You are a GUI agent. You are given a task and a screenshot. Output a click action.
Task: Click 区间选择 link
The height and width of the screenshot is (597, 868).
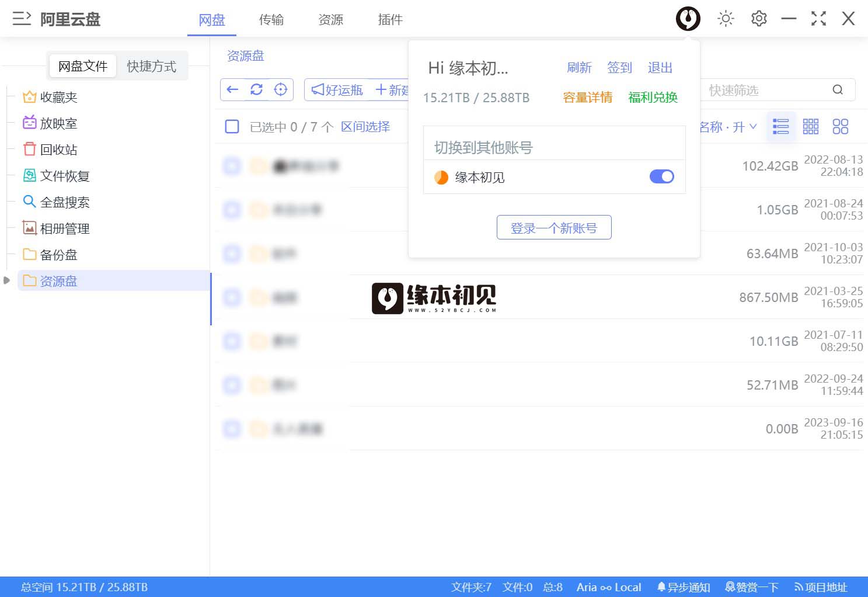[x=365, y=127]
